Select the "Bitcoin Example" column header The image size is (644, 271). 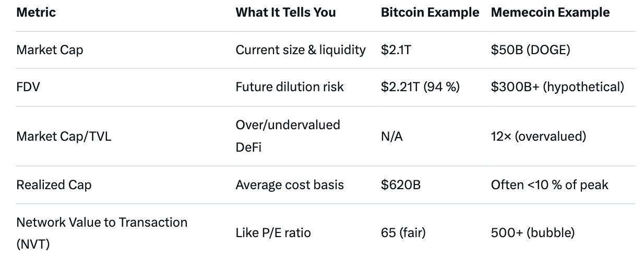pos(430,13)
